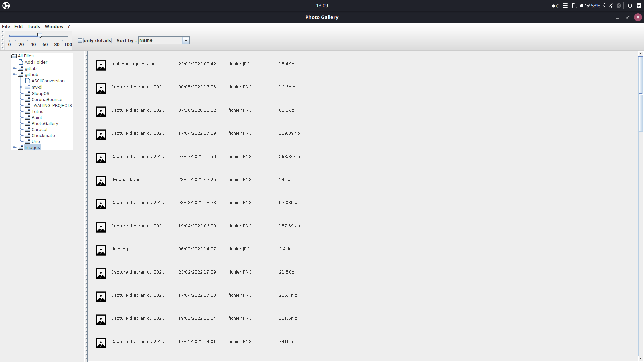The width and height of the screenshot is (644, 362).
Task: Click the test_photogallery.jpg image icon
Action: pyautogui.click(x=101, y=65)
